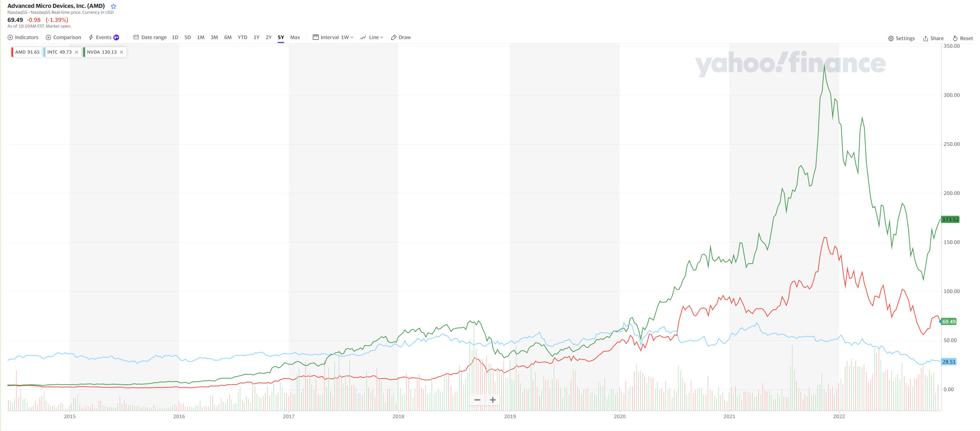Image resolution: width=980 pixels, height=431 pixels.
Task: Click the AMD red legend swatch
Action: 12,52
